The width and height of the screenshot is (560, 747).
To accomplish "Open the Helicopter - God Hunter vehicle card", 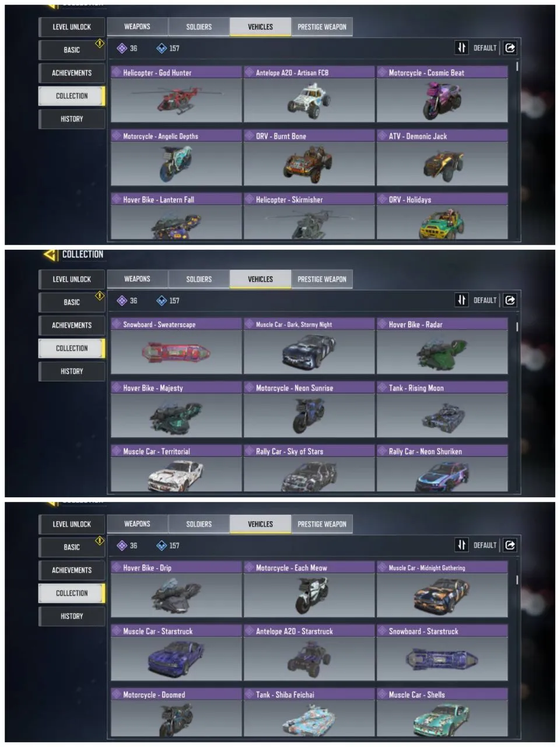I will 176,94.
